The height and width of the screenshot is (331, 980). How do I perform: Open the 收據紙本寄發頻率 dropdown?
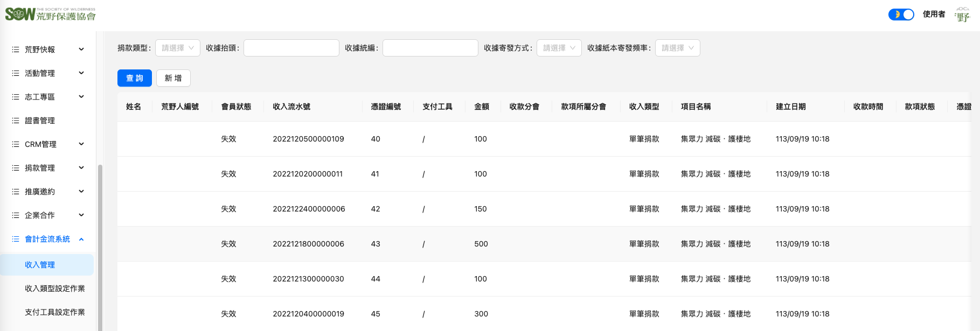[677, 48]
